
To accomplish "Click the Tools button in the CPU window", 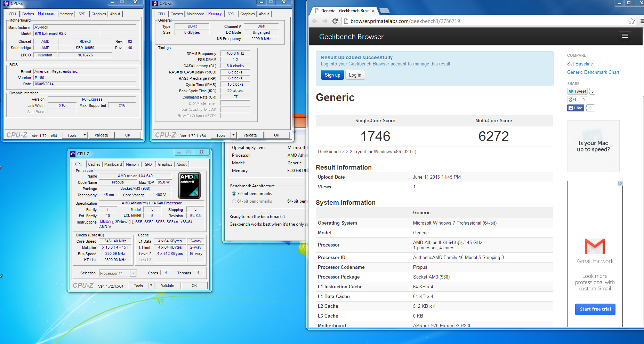I will [x=138, y=286].
